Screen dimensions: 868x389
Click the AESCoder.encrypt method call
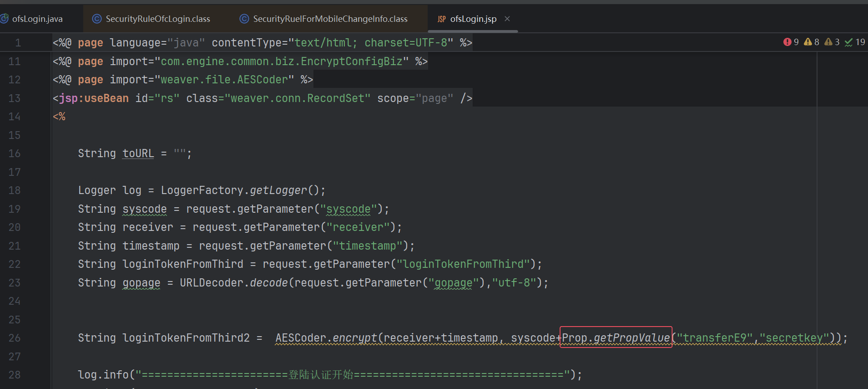coord(326,338)
